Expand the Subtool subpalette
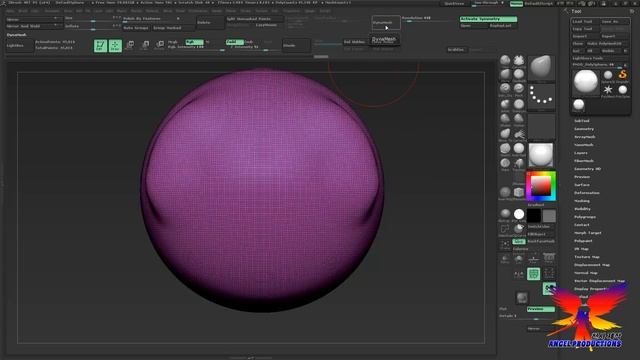The width and height of the screenshot is (640, 360). [x=582, y=121]
